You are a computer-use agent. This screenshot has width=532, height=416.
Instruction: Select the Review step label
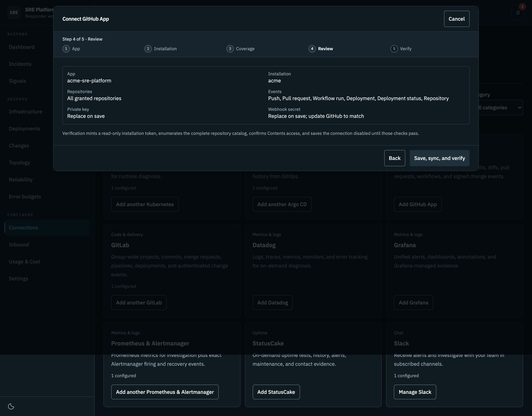pyautogui.click(x=325, y=49)
